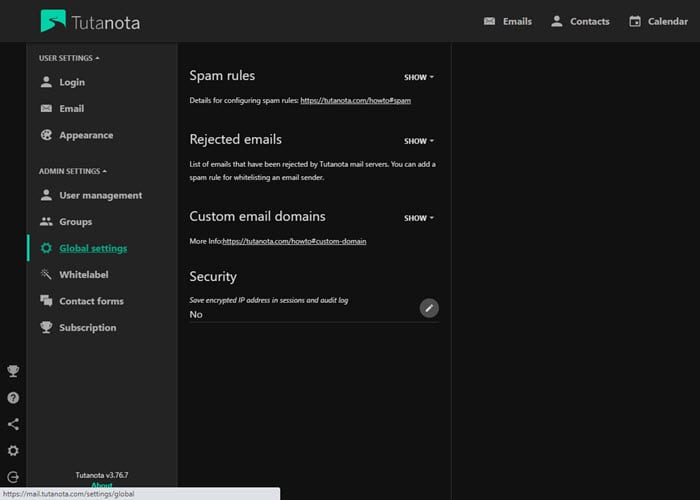Click the envelope icon beside Email sidebar entry
This screenshot has height=500, width=700.
46,108
